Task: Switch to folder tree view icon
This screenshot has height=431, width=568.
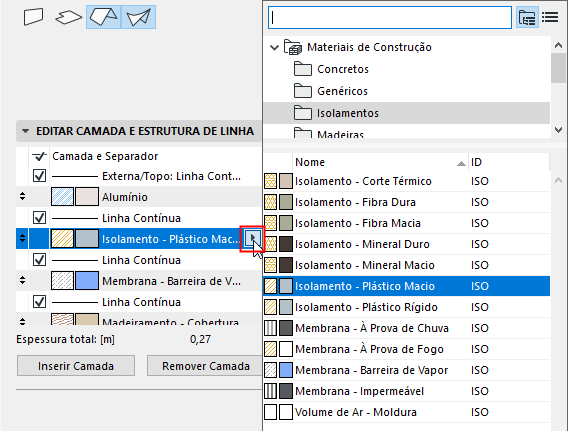Action: coord(527,17)
